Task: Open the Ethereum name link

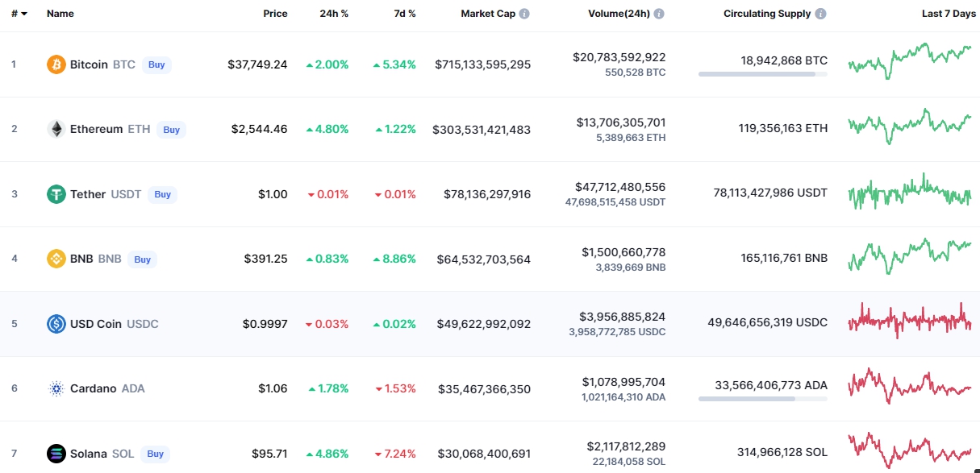Action: (x=96, y=129)
